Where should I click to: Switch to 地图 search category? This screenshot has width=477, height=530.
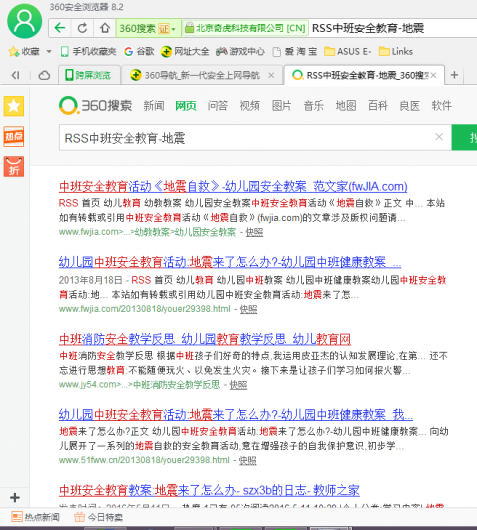[345, 105]
